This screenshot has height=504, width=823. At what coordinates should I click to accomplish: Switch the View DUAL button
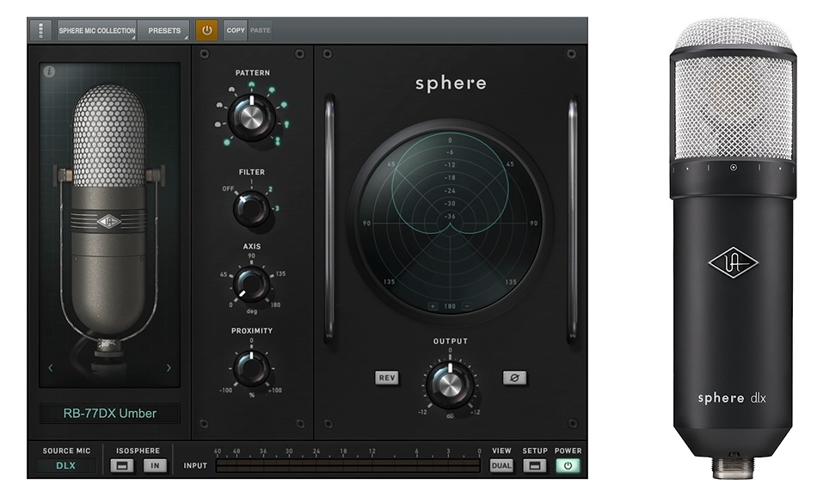click(501, 465)
